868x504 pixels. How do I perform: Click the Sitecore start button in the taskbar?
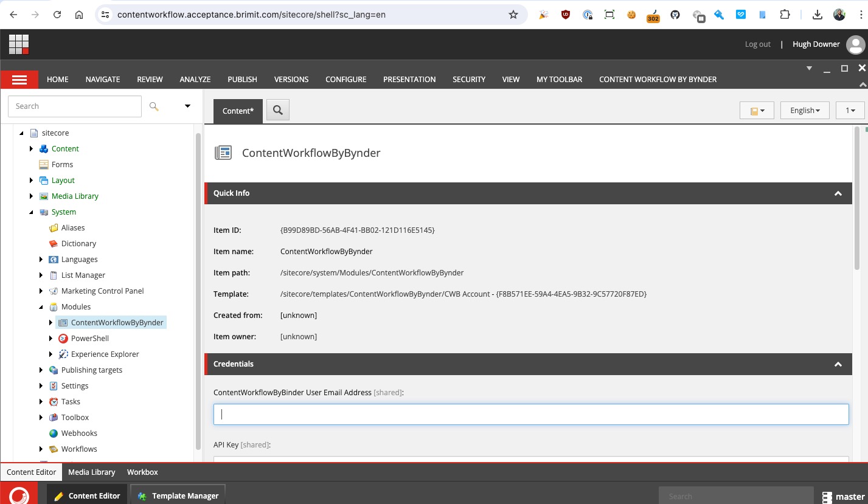(x=19, y=494)
